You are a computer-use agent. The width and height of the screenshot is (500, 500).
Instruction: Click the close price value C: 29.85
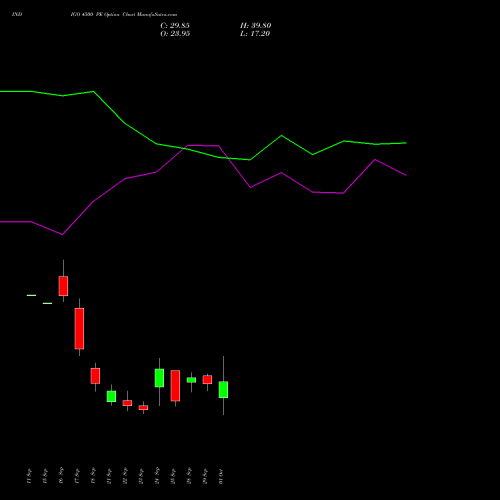pos(175,26)
